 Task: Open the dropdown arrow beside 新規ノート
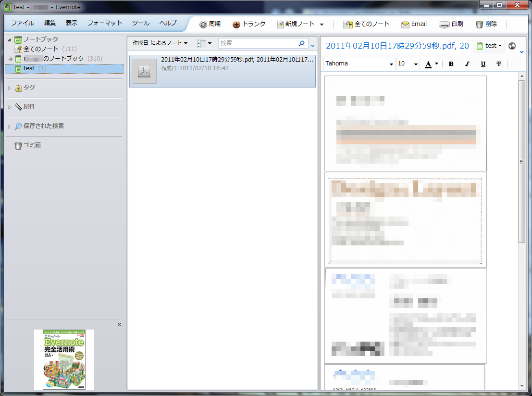coord(322,25)
